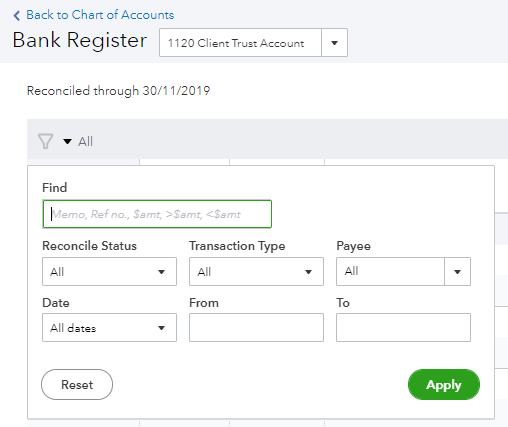Click the Payee text input
Viewport: 508px width, 427px height.
coord(390,272)
